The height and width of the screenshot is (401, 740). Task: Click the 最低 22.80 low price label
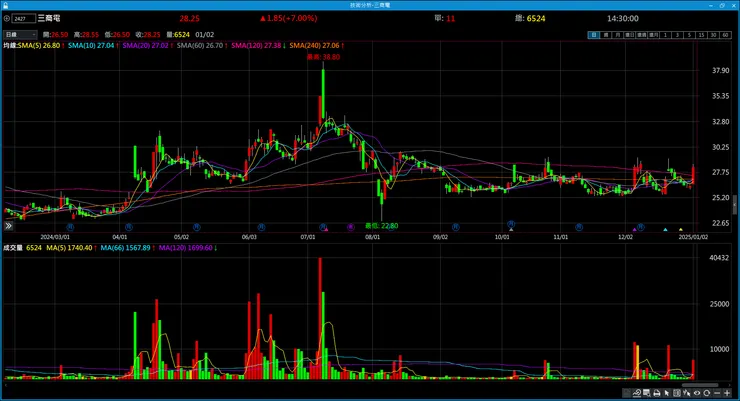[381, 226]
